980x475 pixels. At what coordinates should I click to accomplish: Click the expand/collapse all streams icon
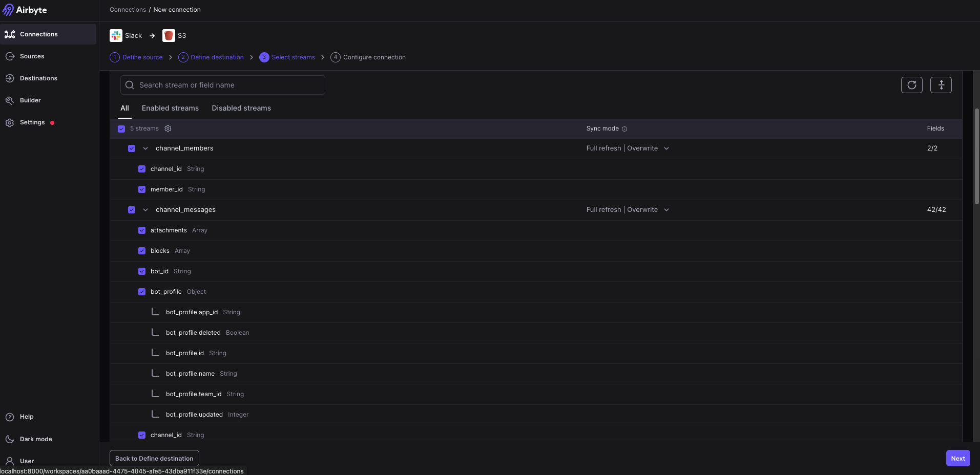coord(941,85)
